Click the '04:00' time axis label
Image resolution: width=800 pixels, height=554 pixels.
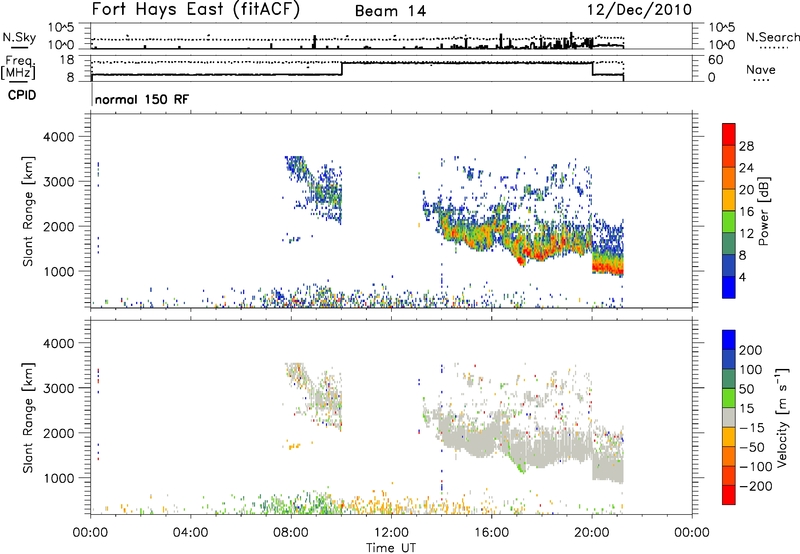pyautogui.click(x=191, y=533)
